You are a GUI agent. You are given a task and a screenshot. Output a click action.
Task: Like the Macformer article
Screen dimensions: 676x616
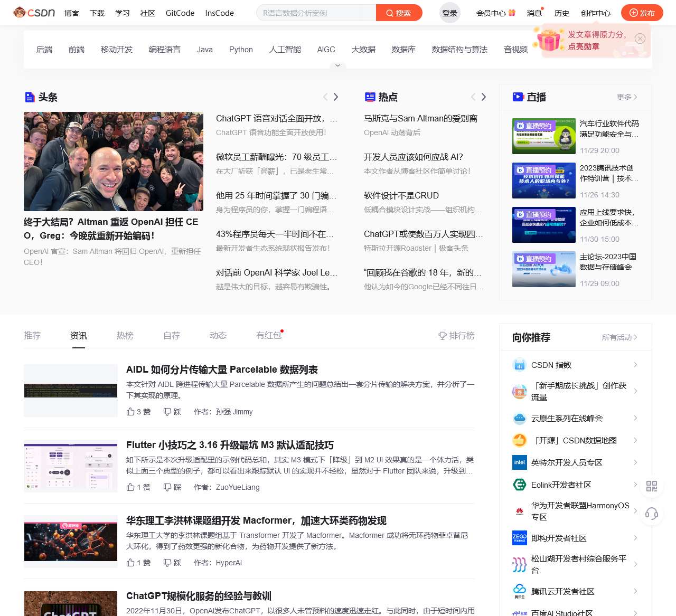(x=130, y=563)
